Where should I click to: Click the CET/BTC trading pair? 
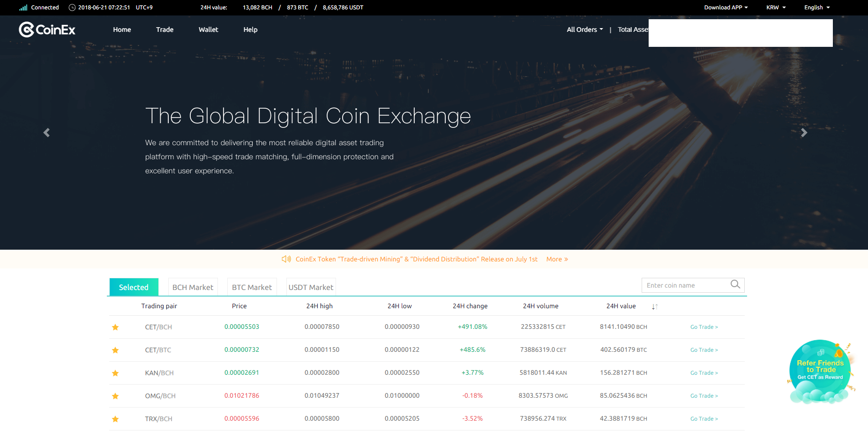(158, 350)
